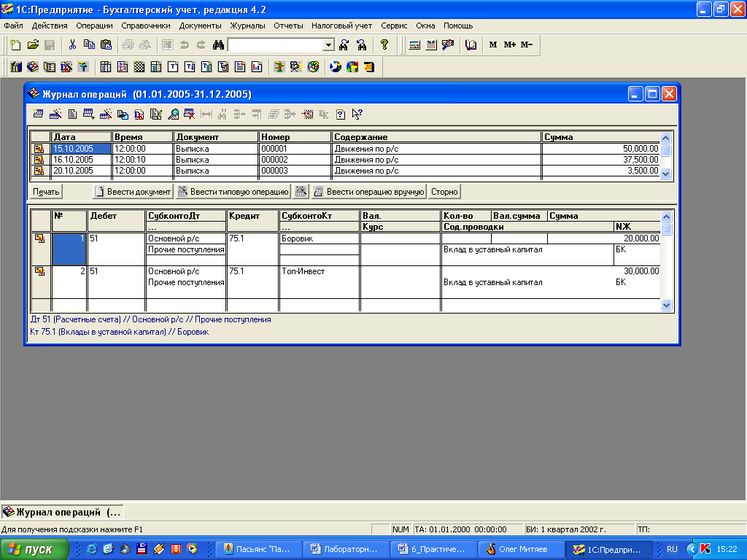Switch to the Олег Митяев taskbar item
The image size is (747, 560).
tap(521, 549)
